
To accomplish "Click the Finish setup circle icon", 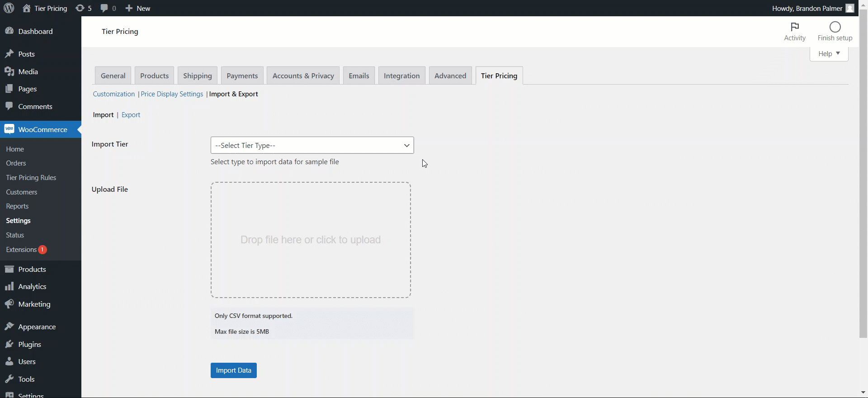I will [835, 27].
